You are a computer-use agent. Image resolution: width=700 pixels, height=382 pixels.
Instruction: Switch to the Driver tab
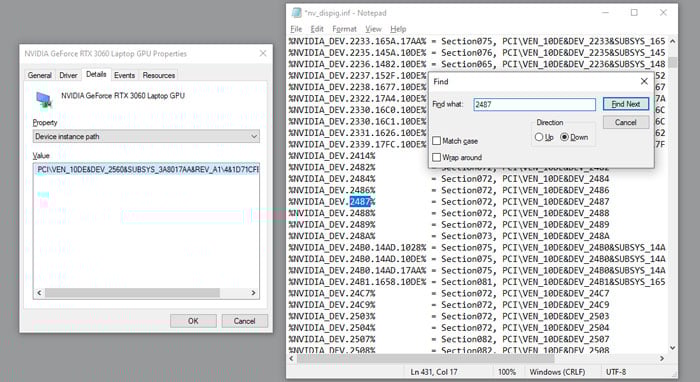tap(68, 75)
